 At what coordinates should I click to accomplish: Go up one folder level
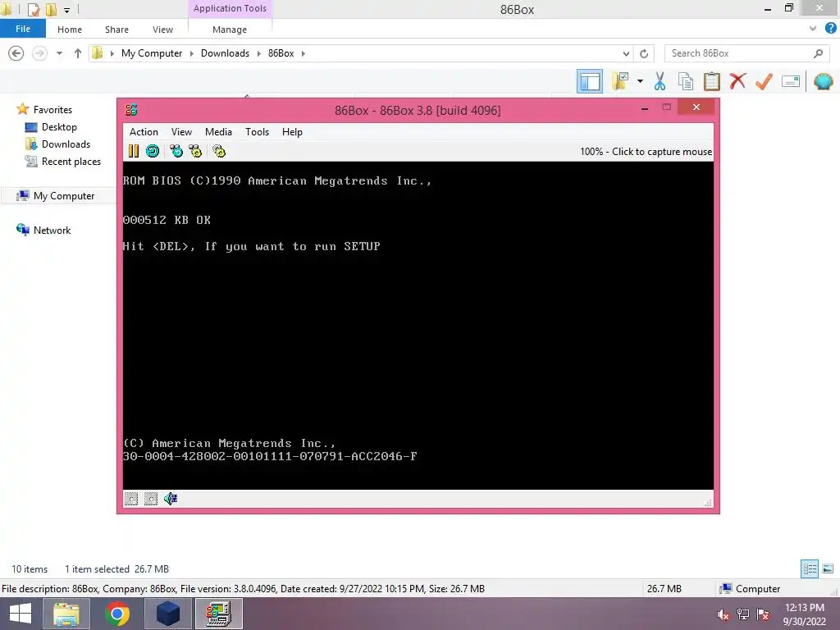[78, 53]
